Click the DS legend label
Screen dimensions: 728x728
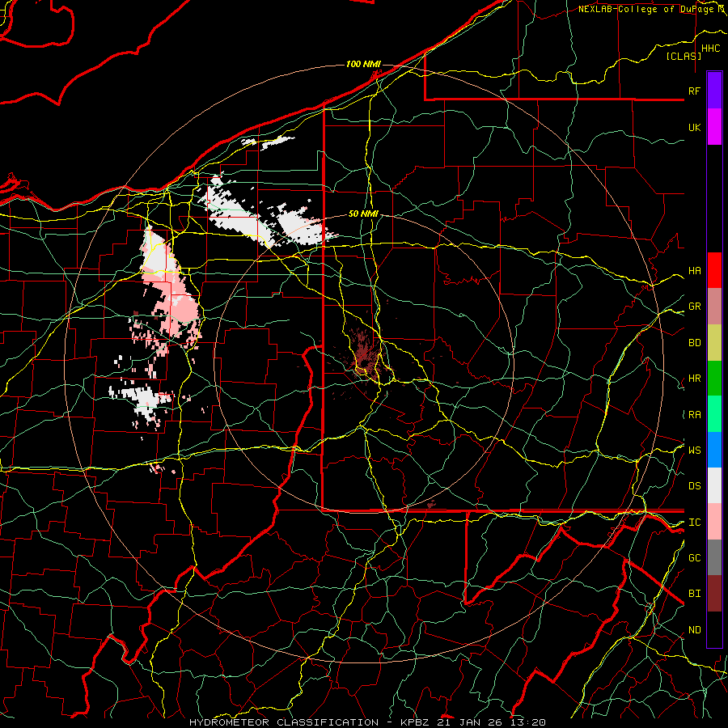[694, 486]
